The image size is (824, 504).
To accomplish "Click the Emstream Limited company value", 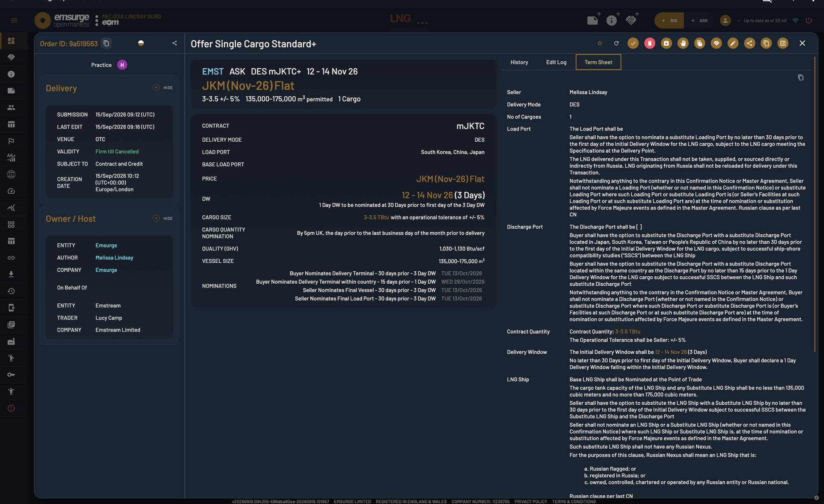I will (x=118, y=330).
